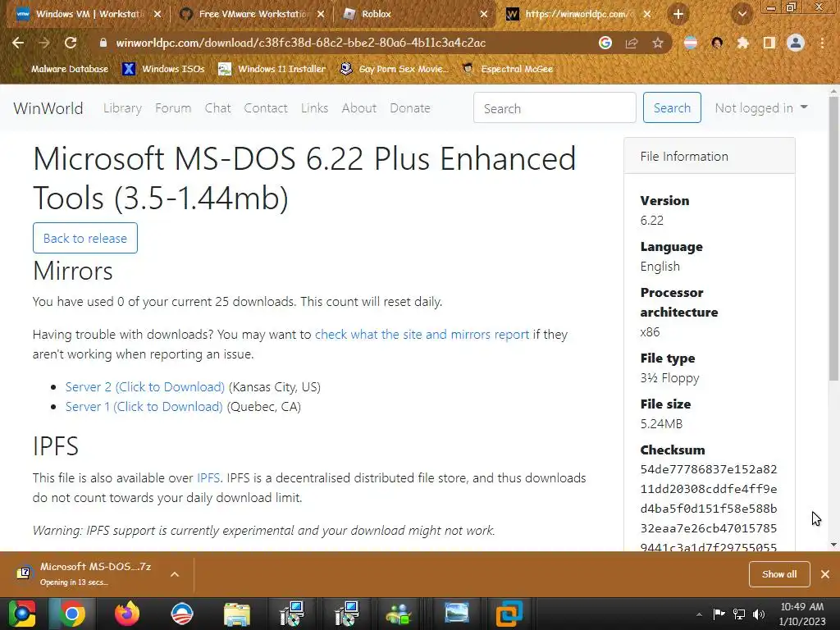Open the Library nav item

pos(123,108)
